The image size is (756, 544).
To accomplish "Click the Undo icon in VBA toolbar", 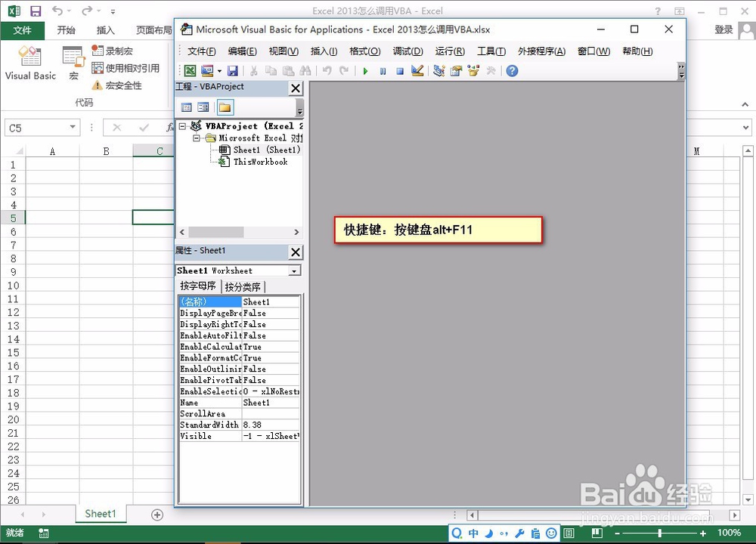I will pos(327,71).
